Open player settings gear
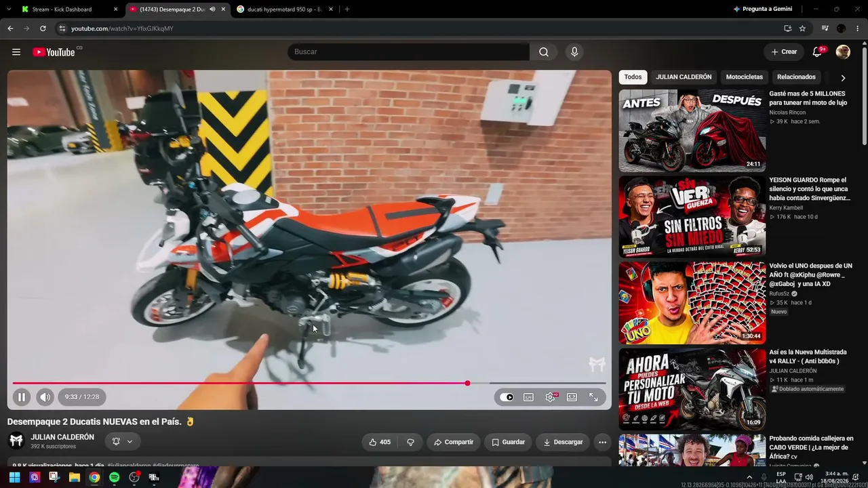The width and height of the screenshot is (868, 488). (x=550, y=397)
